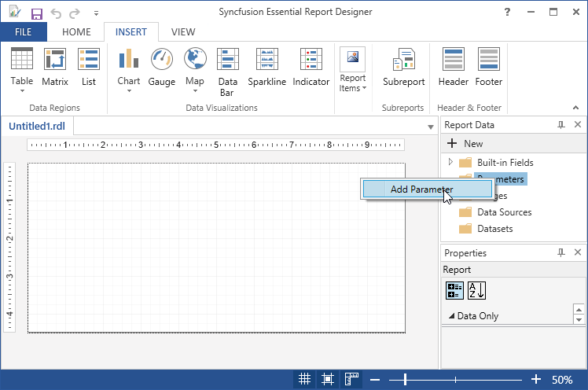Switch to the VIEW tab
The height and width of the screenshot is (390, 588).
coord(183,32)
